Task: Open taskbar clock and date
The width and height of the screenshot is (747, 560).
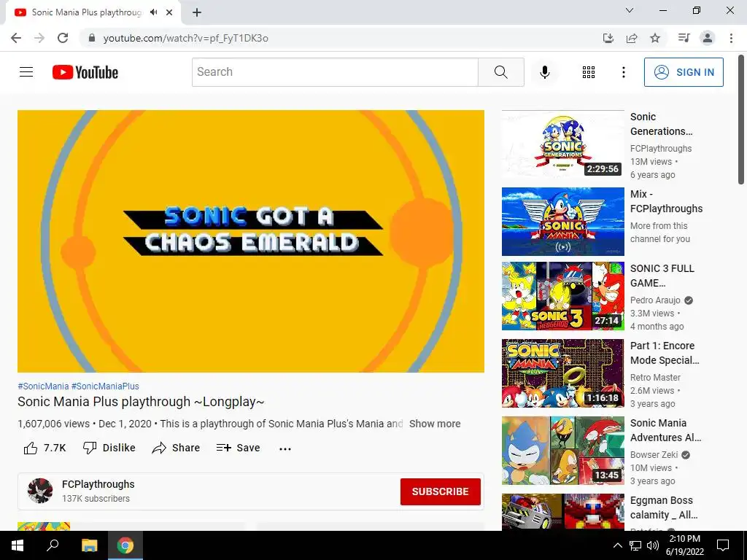Action: click(x=684, y=545)
